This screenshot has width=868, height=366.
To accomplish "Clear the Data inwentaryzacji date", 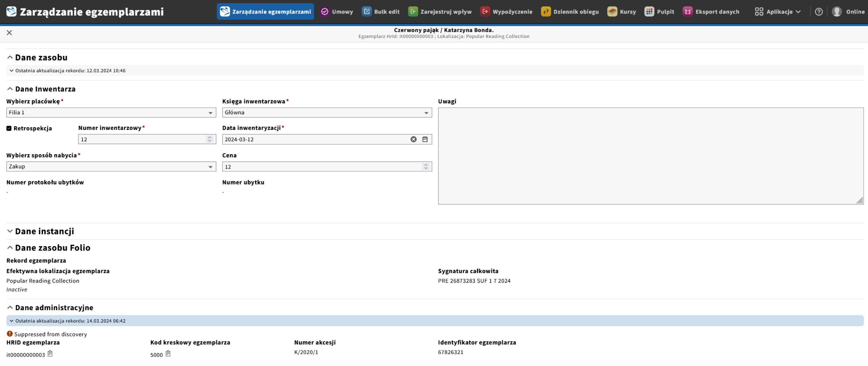I will click(x=413, y=139).
